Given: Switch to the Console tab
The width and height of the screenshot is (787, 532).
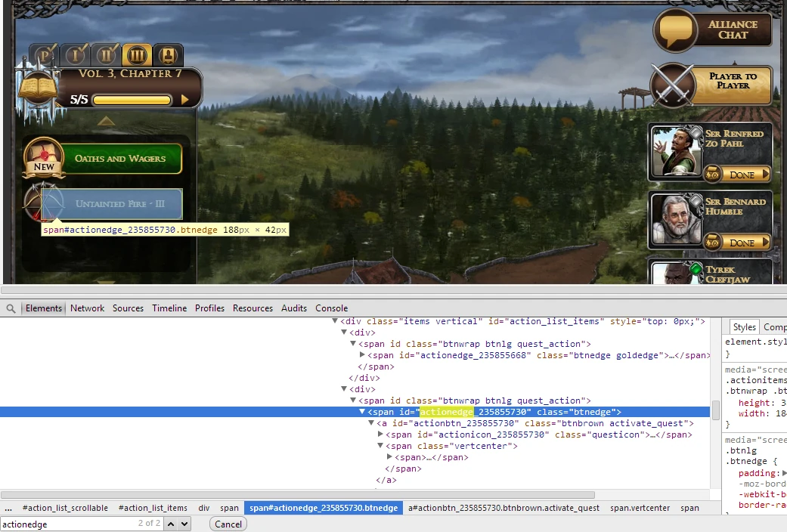Looking at the screenshot, I should coord(331,308).
